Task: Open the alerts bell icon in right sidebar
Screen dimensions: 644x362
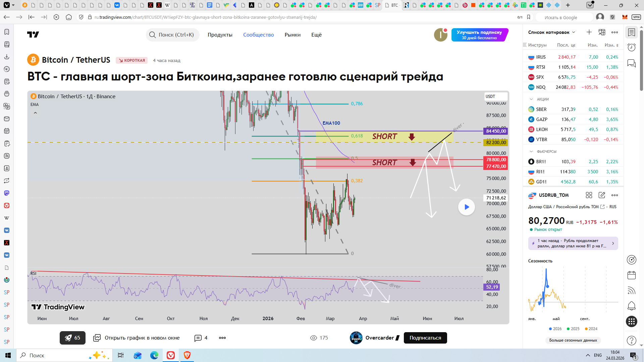Action: [x=632, y=306]
